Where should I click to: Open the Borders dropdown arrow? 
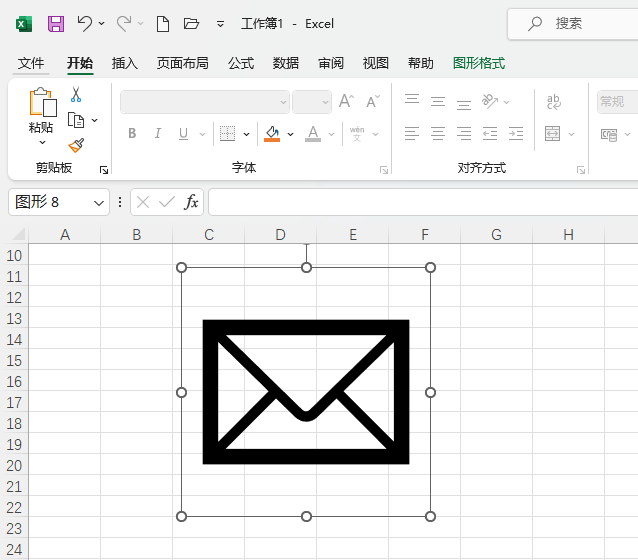(x=247, y=134)
